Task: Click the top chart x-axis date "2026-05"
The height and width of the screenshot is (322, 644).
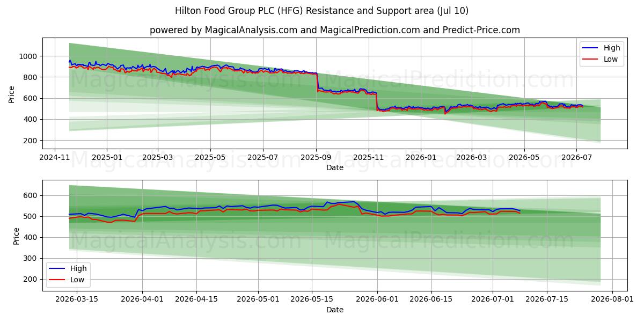Action: (524, 158)
